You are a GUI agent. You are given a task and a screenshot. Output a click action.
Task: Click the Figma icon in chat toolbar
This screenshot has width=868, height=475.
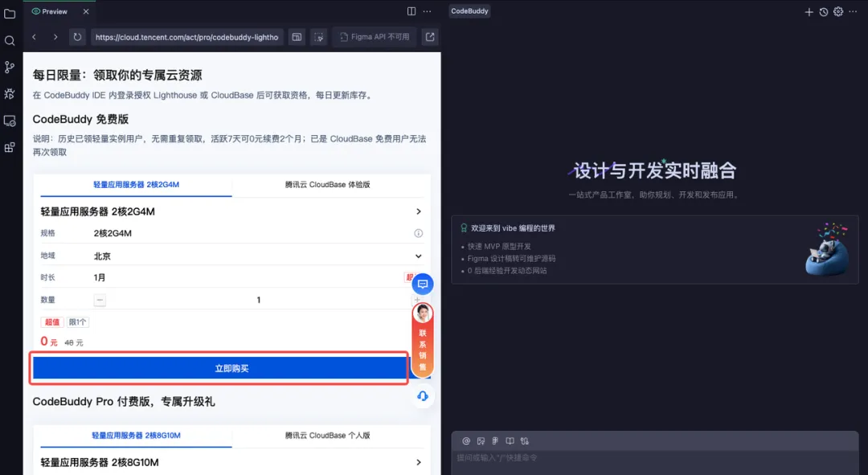click(495, 441)
